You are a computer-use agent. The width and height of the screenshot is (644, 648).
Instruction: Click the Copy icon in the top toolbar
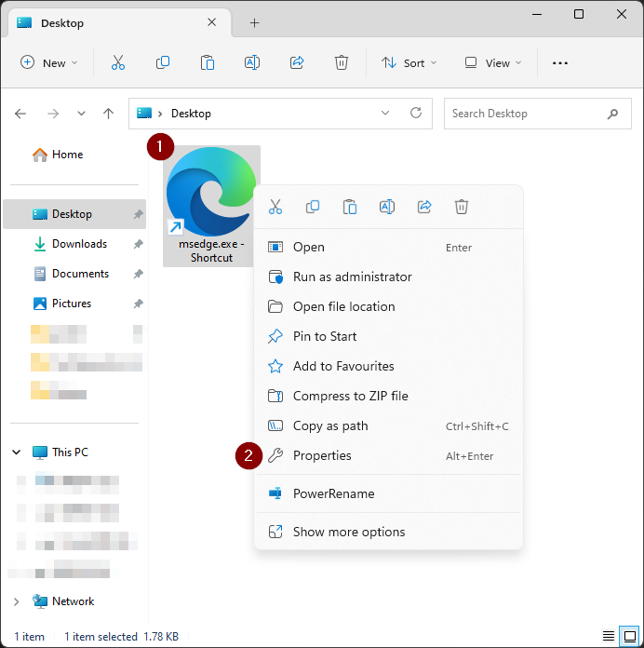pos(163,62)
